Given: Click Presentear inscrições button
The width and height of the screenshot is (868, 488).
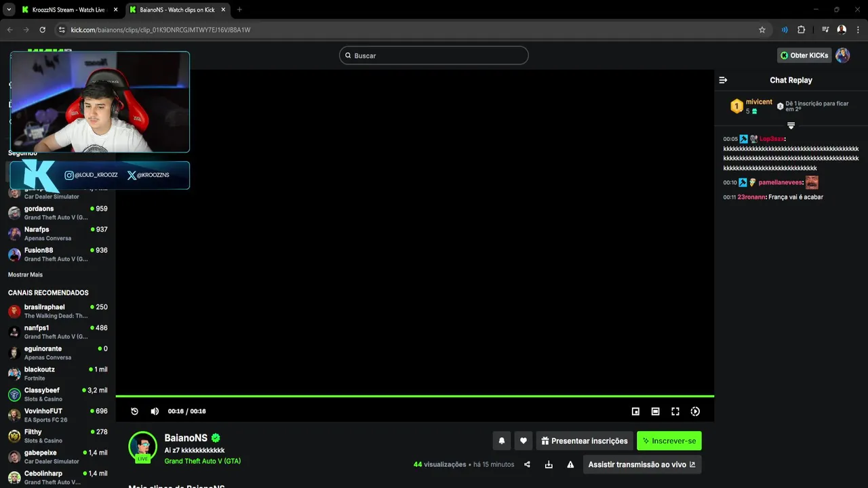Looking at the screenshot, I should 585,441.
